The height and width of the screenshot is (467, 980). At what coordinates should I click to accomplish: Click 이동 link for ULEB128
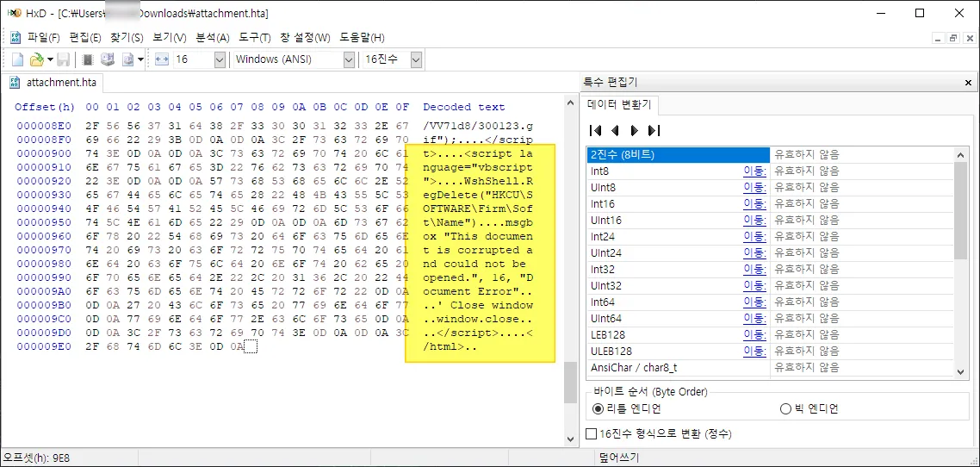click(x=754, y=352)
